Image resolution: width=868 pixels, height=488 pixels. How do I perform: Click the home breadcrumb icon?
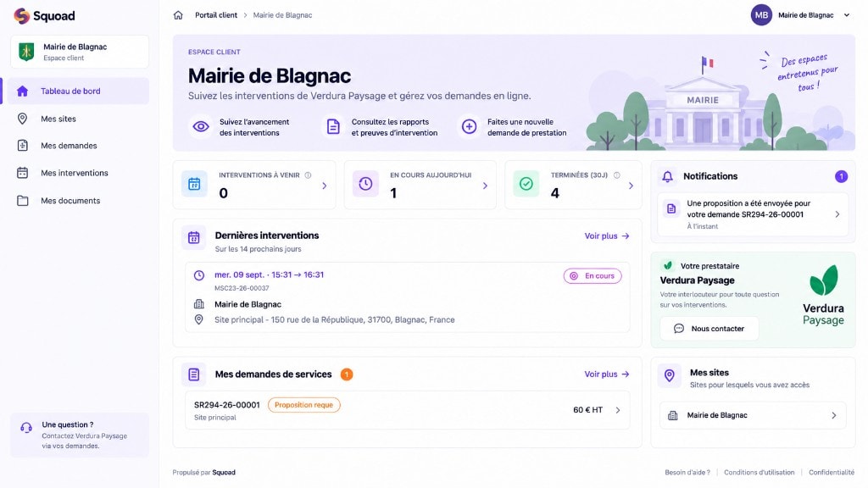coord(178,15)
